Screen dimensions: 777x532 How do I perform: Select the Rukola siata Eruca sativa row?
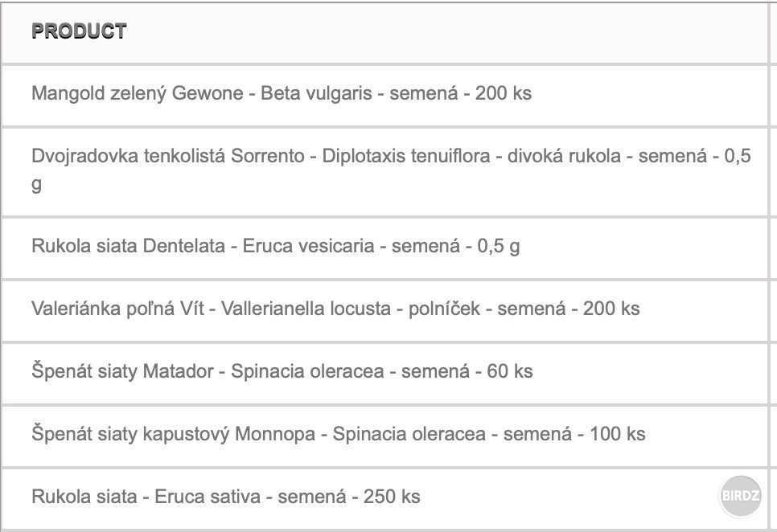coord(84,497)
